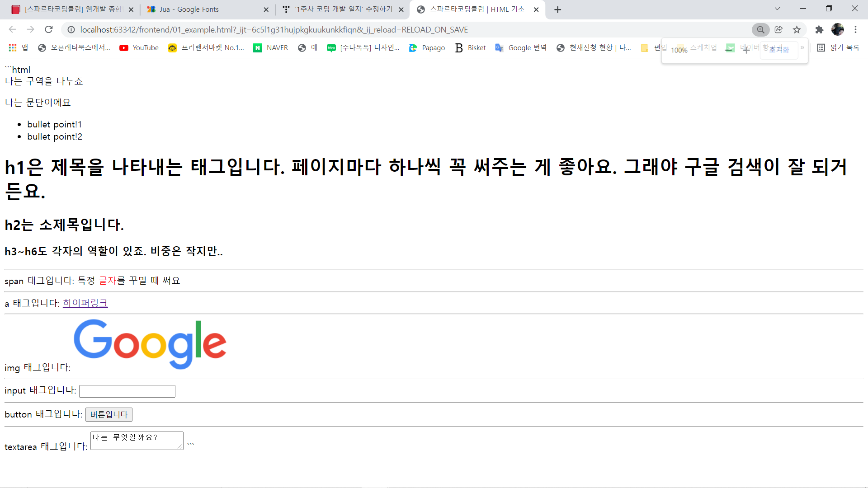Open the Extensions puzzle icon
The width and height of the screenshot is (868, 488).
coord(819,29)
